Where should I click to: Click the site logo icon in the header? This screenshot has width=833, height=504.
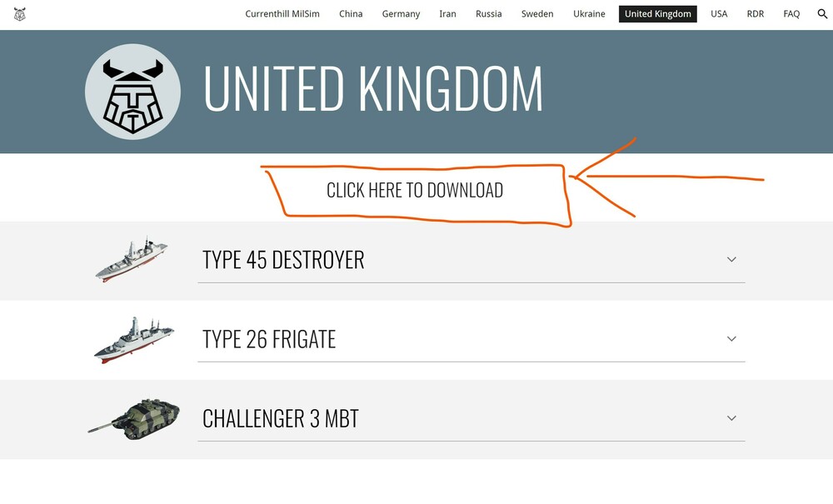click(20, 14)
